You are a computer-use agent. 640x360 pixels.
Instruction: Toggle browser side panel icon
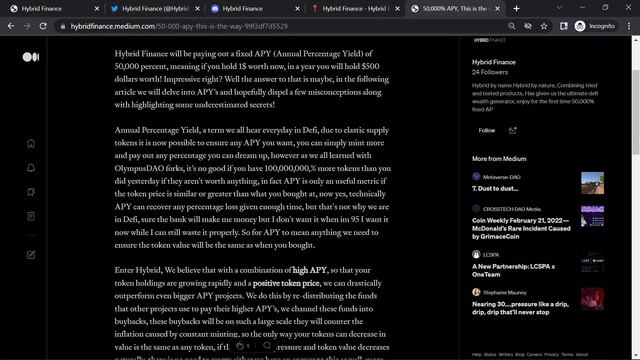tap(564, 26)
